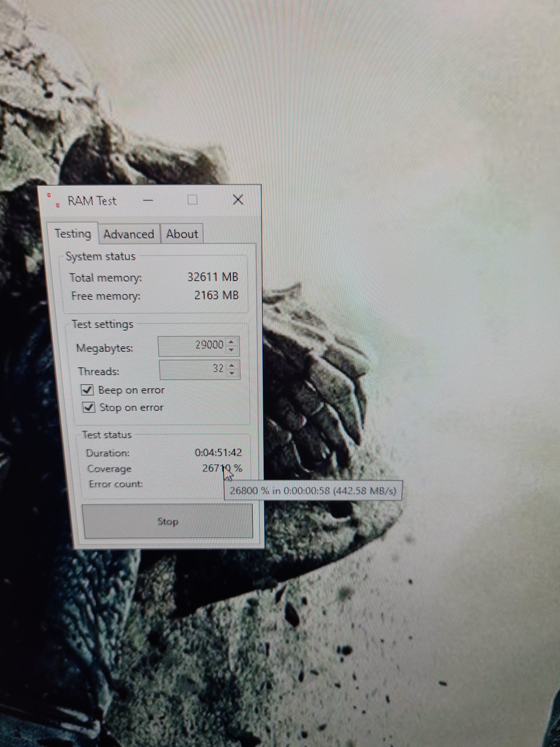This screenshot has height=747, width=560.
Task: Click the Threads label
Action: [x=99, y=371]
